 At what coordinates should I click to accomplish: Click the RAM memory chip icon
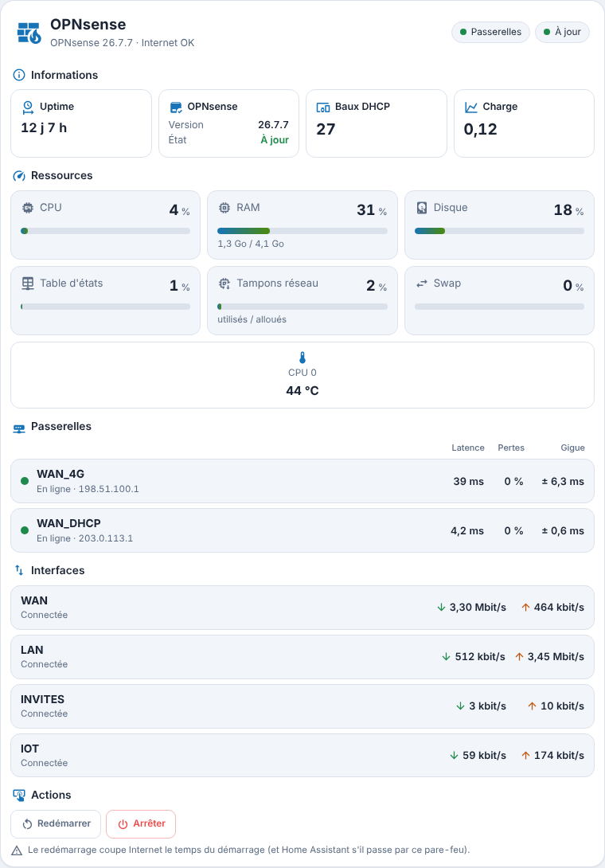coord(224,208)
